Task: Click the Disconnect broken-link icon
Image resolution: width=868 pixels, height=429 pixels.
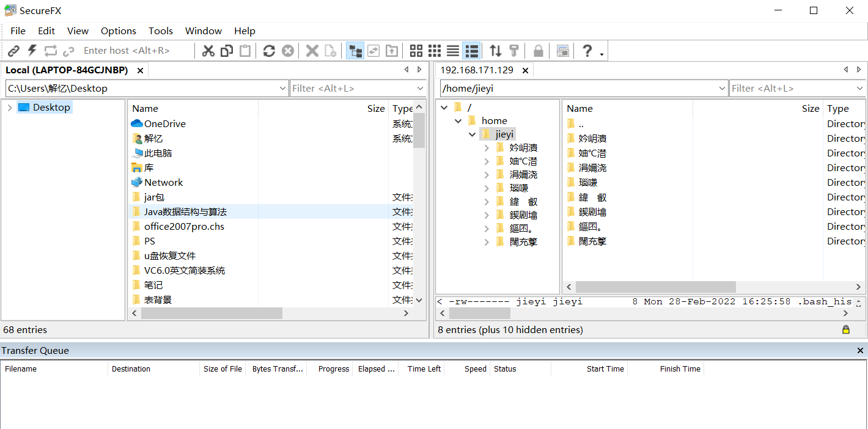Action: pos(68,51)
